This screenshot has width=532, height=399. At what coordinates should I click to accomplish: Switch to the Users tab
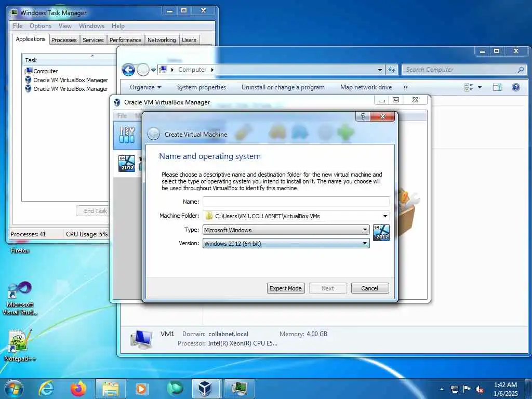[189, 40]
